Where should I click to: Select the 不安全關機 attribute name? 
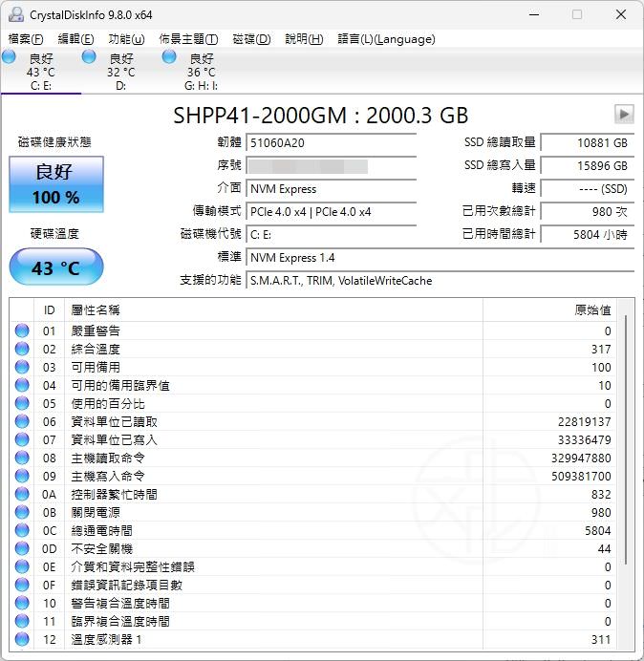click(101, 548)
